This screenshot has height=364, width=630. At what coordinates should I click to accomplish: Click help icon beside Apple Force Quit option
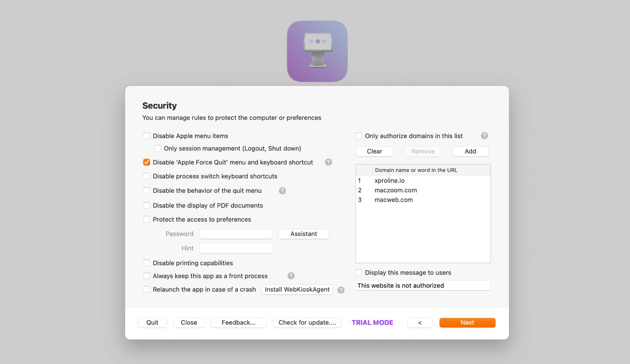pos(328,162)
